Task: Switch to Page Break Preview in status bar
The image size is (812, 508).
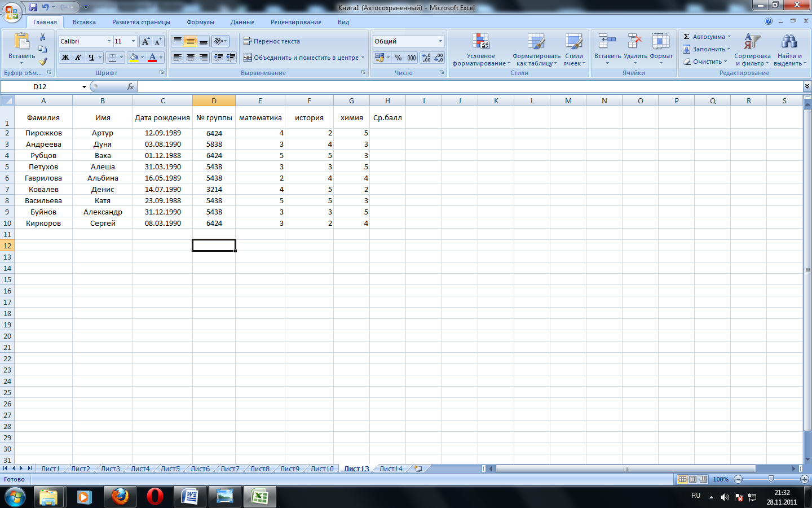Action: [703, 479]
